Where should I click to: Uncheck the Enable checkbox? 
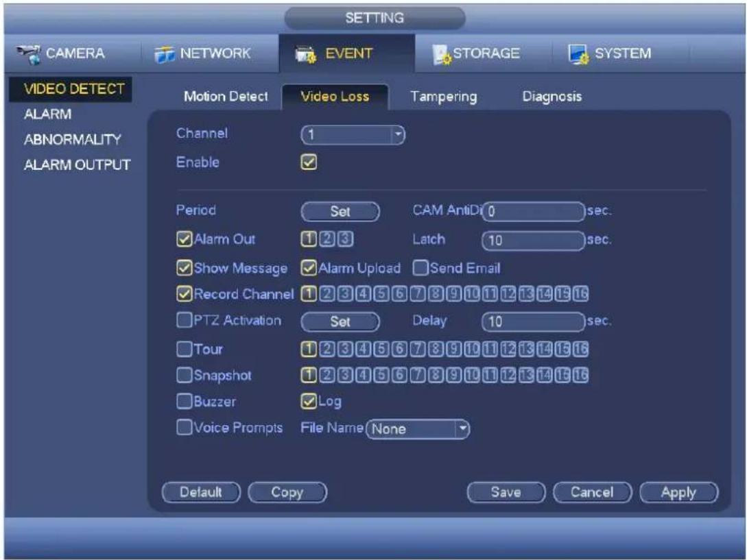pyautogui.click(x=309, y=162)
